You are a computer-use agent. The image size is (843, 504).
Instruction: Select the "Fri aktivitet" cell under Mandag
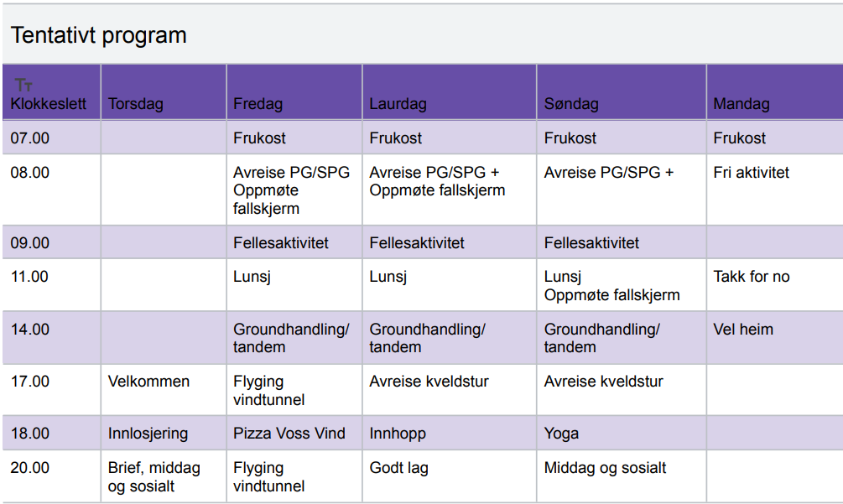tap(751, 173)
